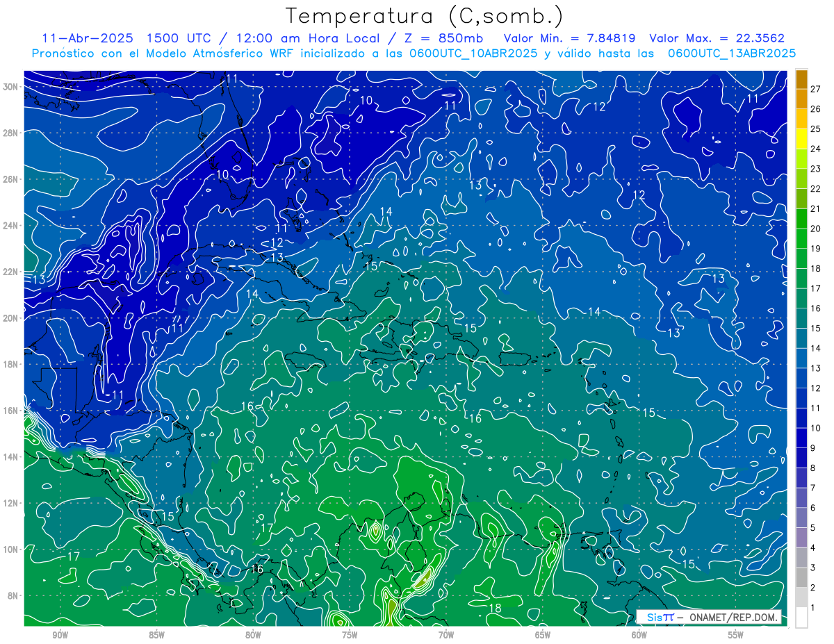Click the yellow colorbar swatch beside 24
834x644 pixels.
pos(801,139)
